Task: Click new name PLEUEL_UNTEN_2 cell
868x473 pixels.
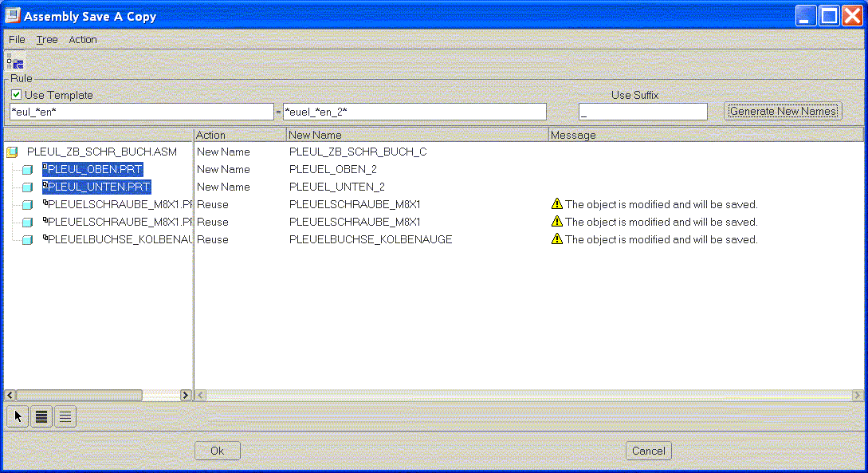Action: coord(336,187)
